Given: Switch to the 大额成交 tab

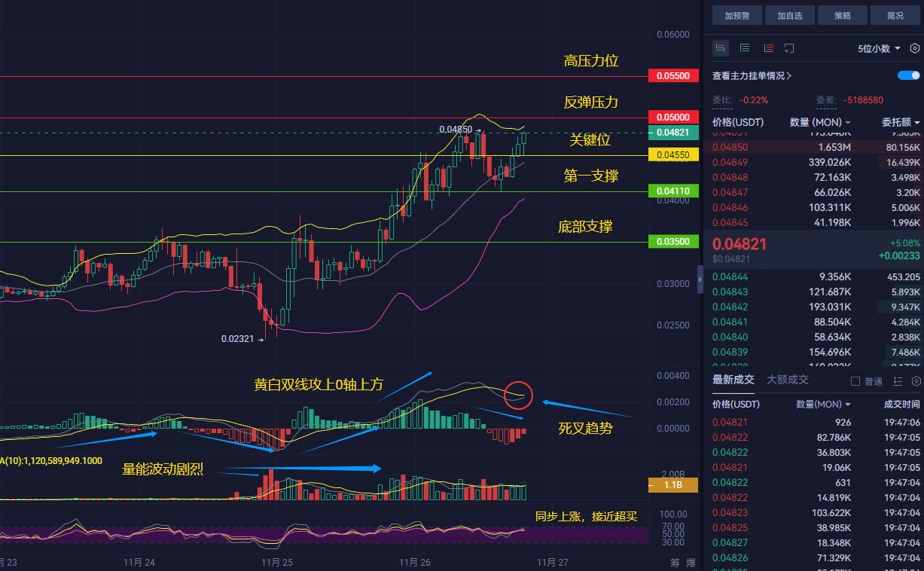Looking at the screenshot, I should click(787, 380).
